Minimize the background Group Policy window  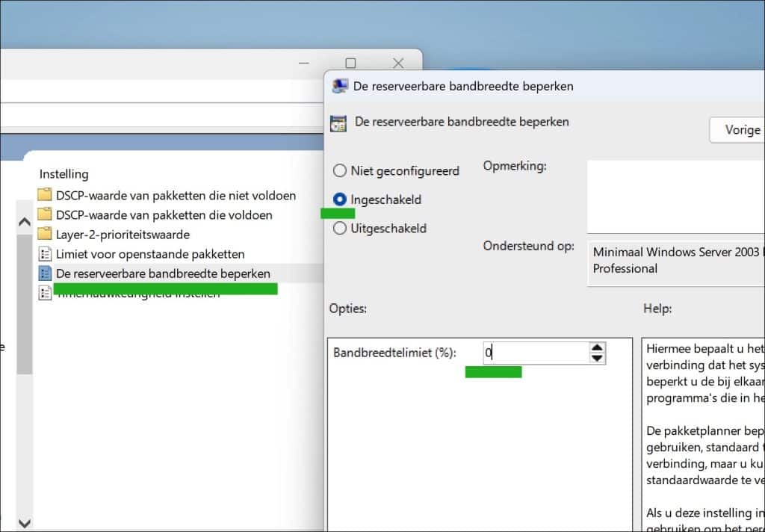[304, 63]
